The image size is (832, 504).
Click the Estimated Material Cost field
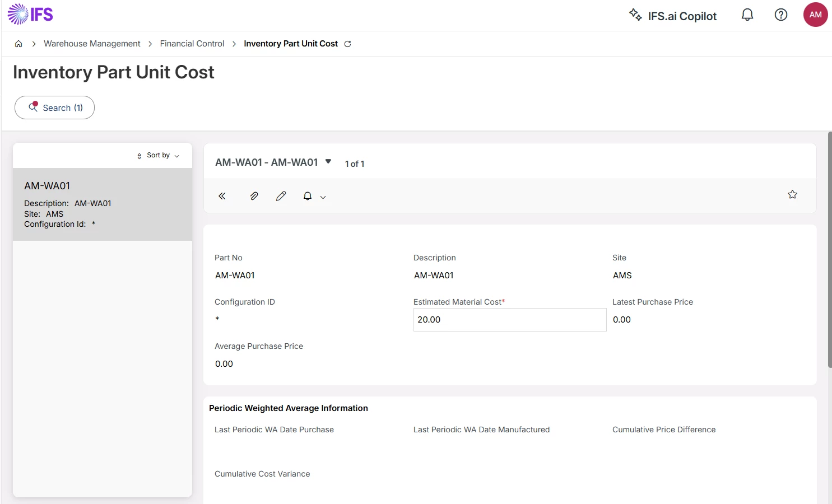click(509, 320)
